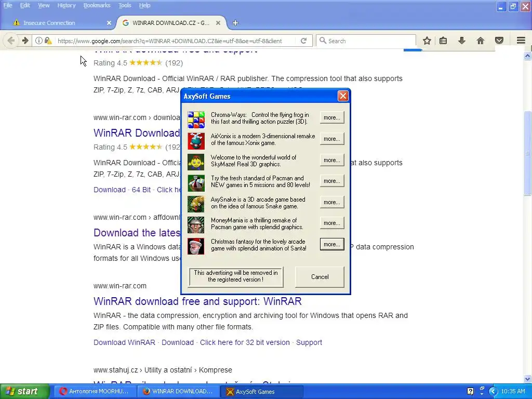Click the Santa Christmas game icon

[196, 246]
